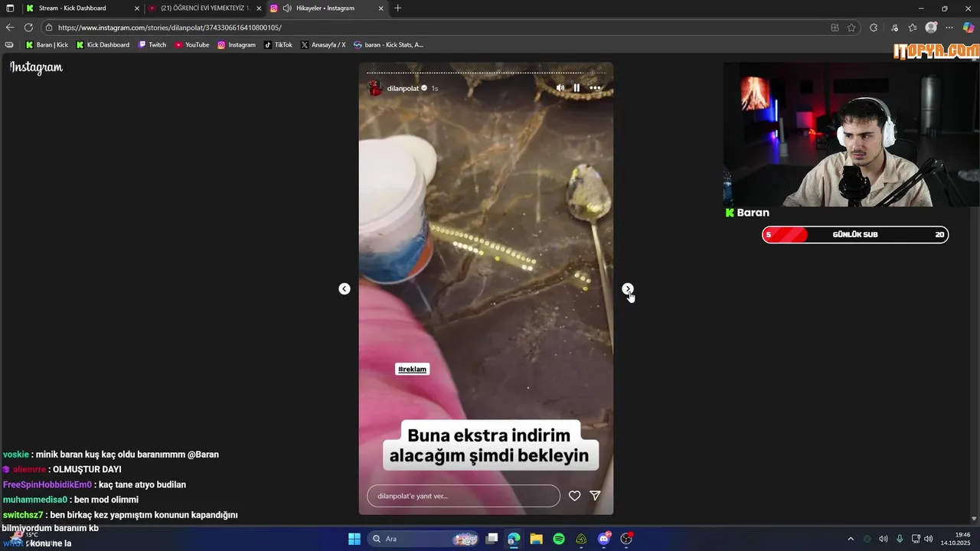Refresh the current page
The image size is (980, 551).
(x=28, y=28)
